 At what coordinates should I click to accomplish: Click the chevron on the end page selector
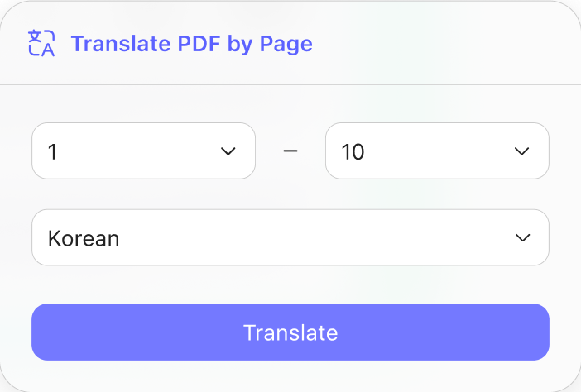point(521,151)
